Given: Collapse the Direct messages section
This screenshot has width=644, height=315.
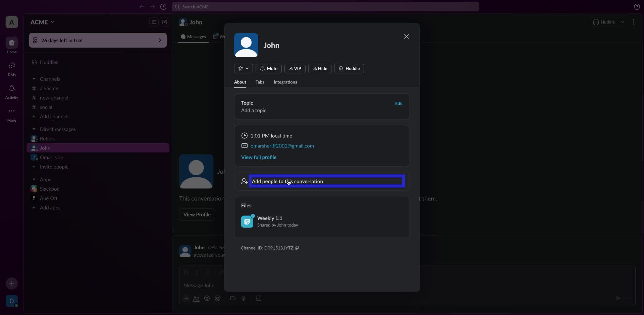Looking at the screenshot, I should tap(34, 129).
